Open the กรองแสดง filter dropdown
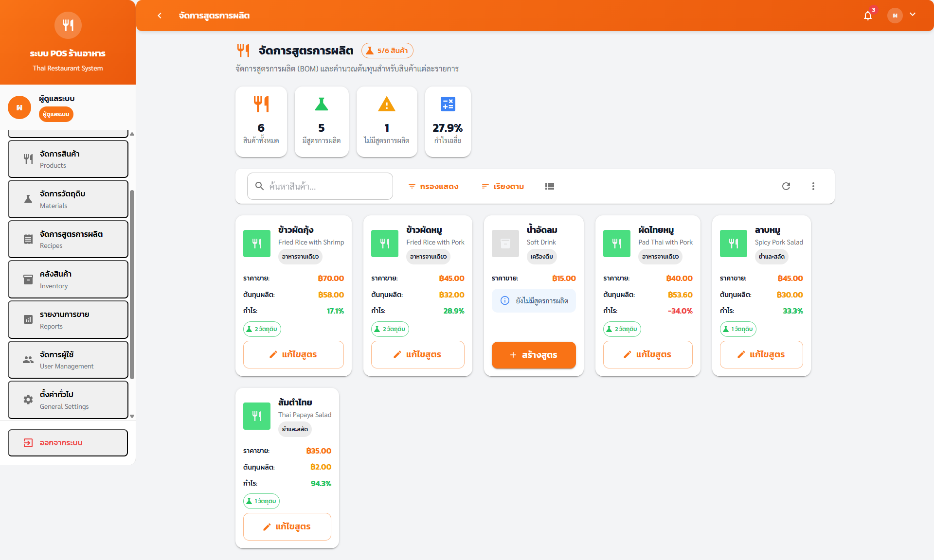 (433, 186)
